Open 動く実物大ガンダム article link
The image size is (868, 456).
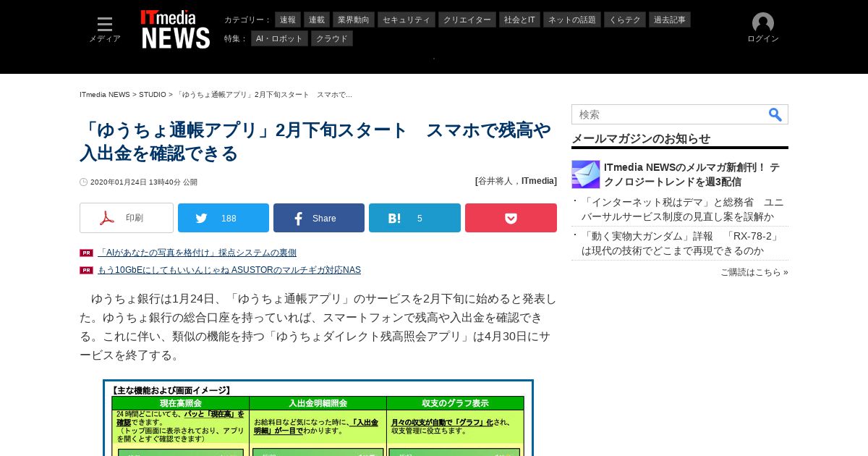pos(681,243)
